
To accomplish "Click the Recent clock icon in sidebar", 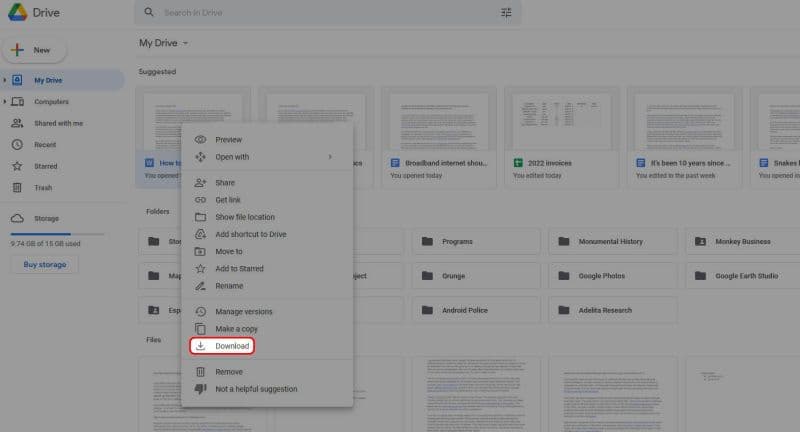I will click(16, 144).
